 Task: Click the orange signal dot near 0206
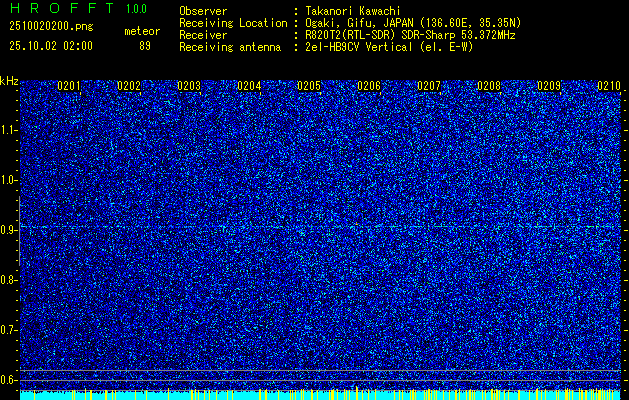pyautogui.click(x=356, y=224)
